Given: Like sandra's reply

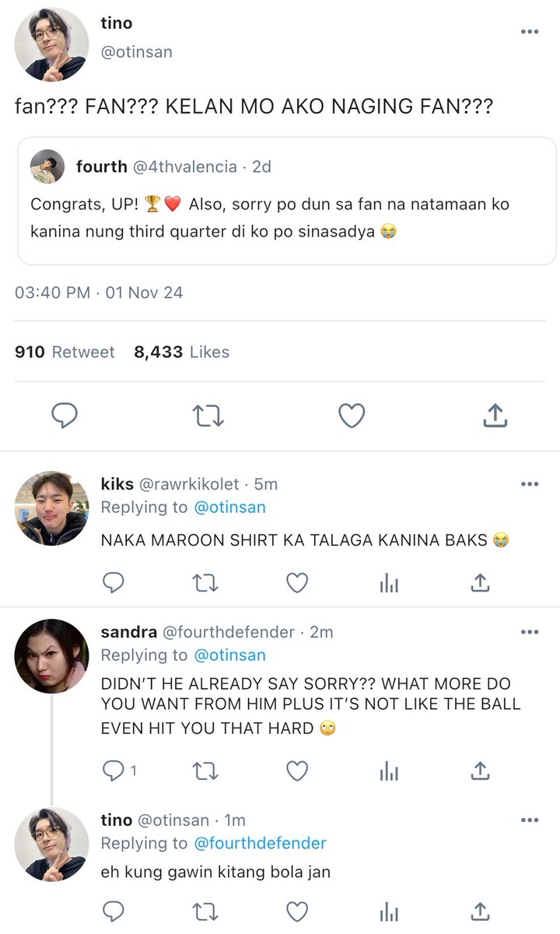Looking at the screenshot, I should tap(297, 771).
